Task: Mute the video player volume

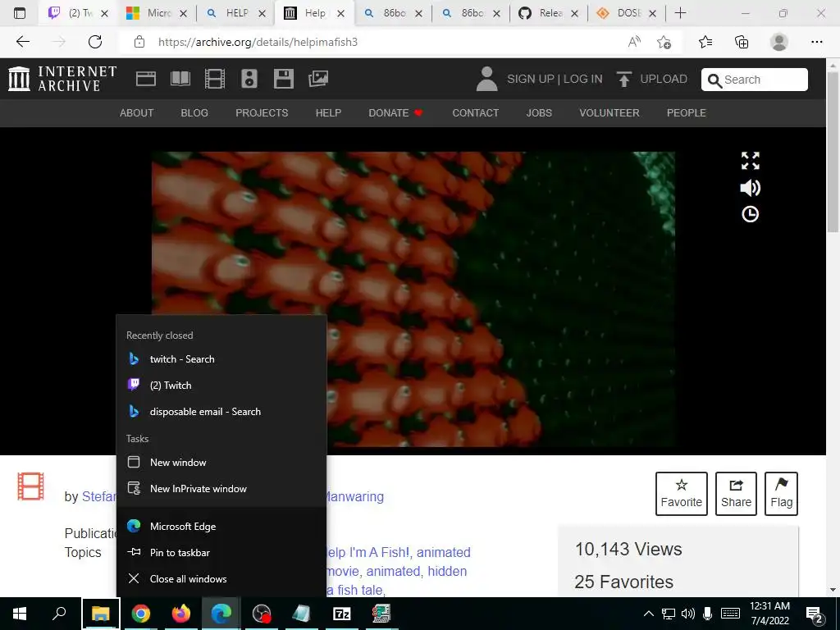Action: click(x=750, y=188)
